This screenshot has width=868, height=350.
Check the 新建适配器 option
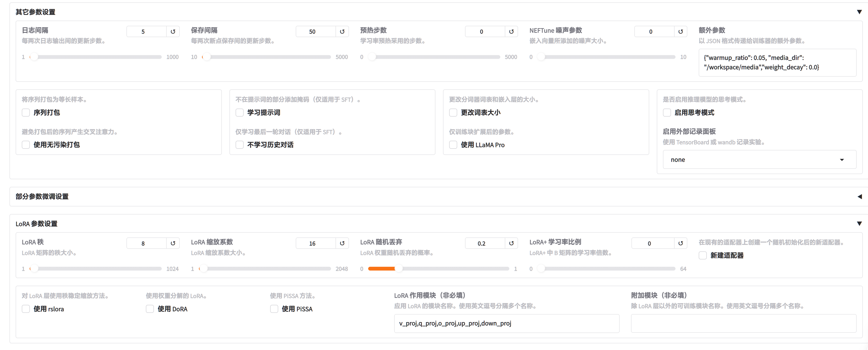[x=702, y=255]
